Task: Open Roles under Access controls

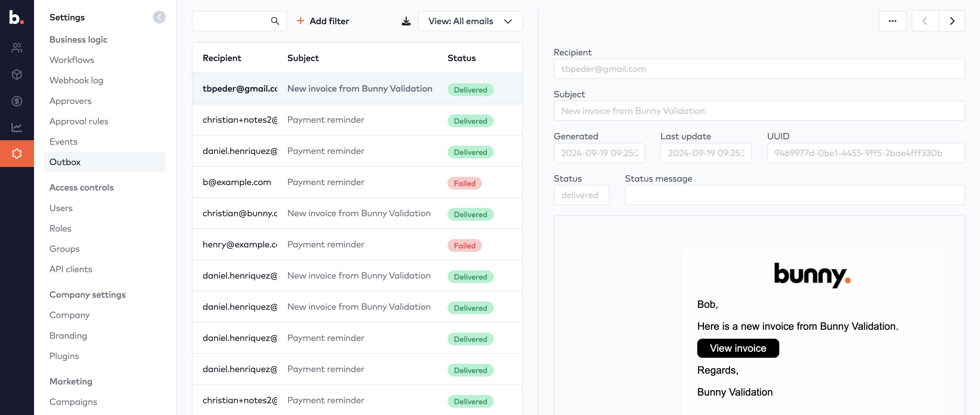Action: (60, 228)
